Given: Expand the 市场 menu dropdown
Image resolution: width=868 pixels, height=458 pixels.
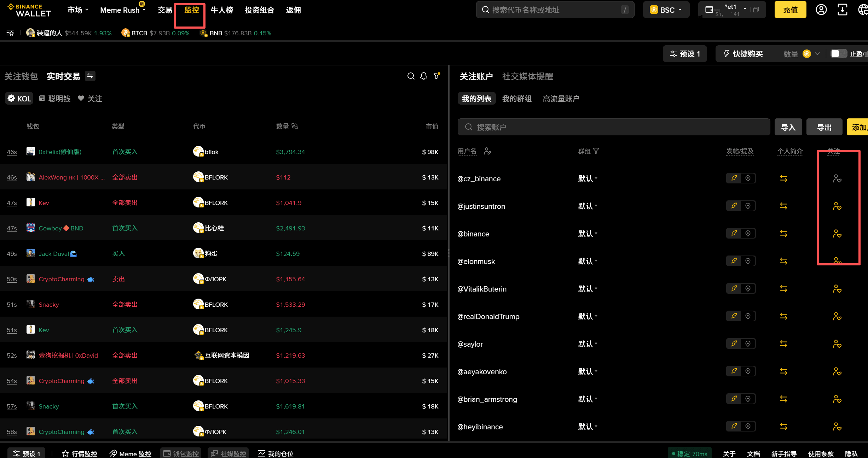Looking at the screenshot, I should pos(78,10).
